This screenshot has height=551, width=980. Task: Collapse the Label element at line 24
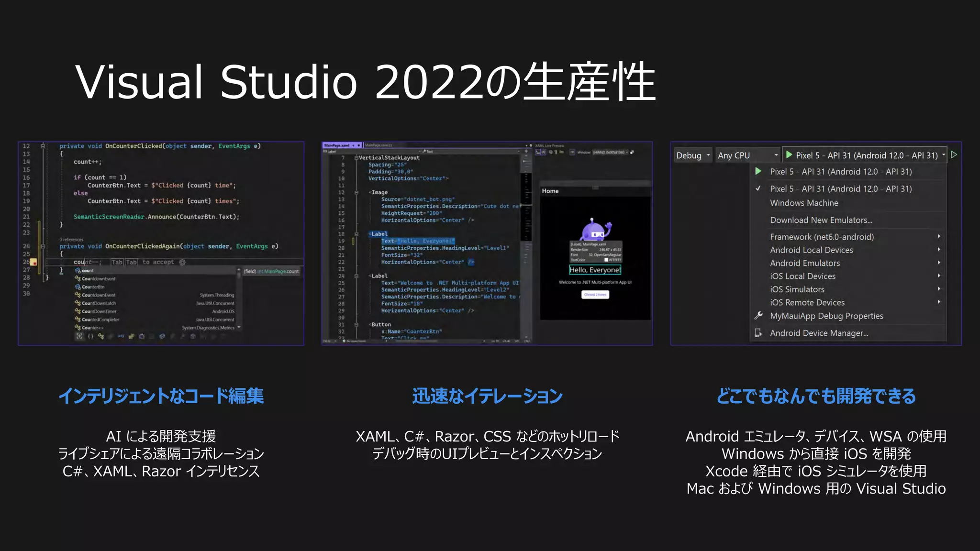pos(356,276)
